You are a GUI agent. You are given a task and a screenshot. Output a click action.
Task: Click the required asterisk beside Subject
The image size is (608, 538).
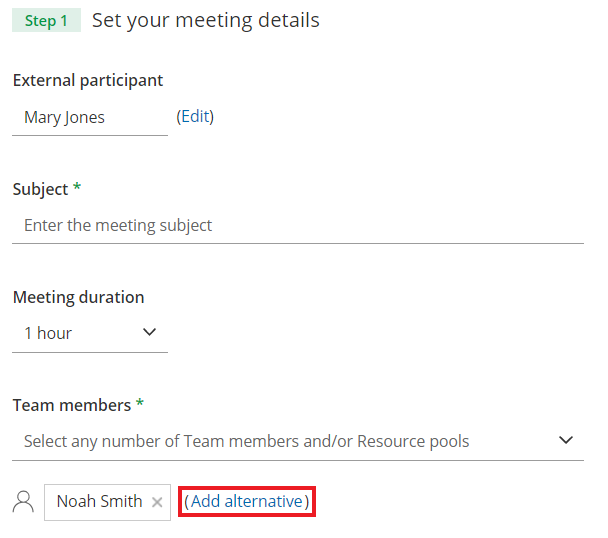(x=77, y=189)
